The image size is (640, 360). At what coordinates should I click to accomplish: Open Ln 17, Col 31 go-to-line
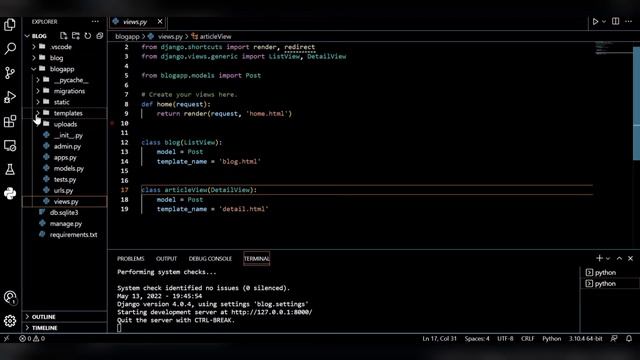click(439, 338)
